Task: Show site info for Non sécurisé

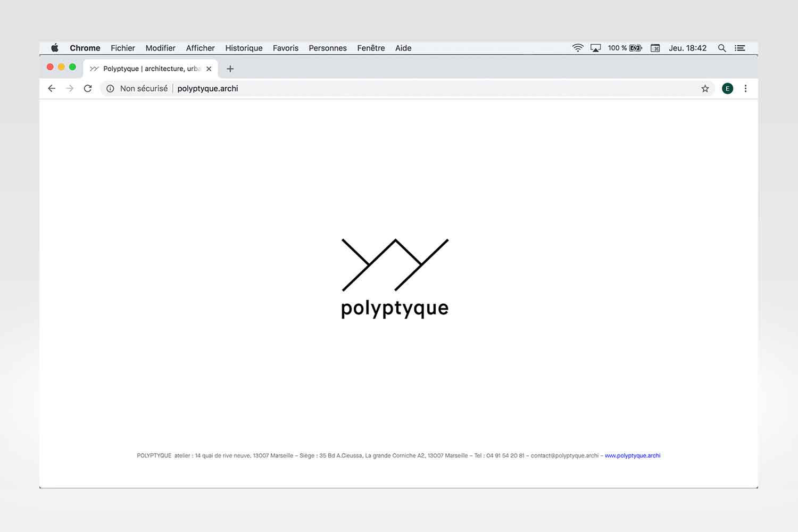Action: pos(110,88)
